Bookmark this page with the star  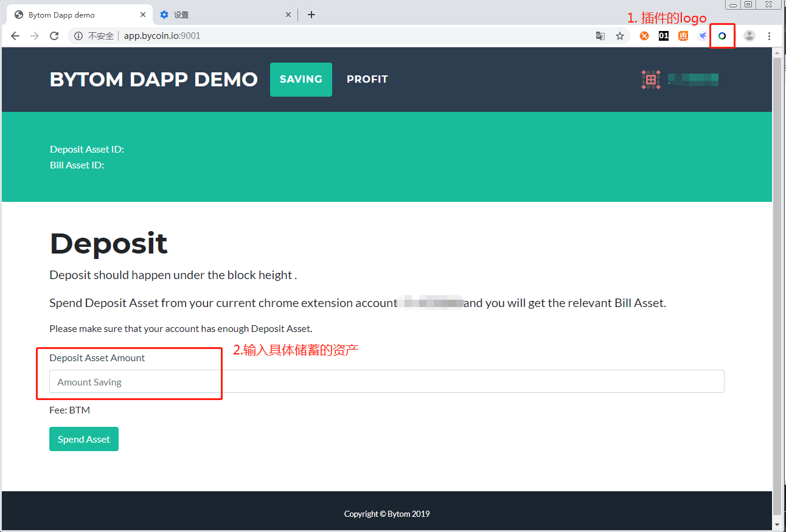click(x=620, y=36)
